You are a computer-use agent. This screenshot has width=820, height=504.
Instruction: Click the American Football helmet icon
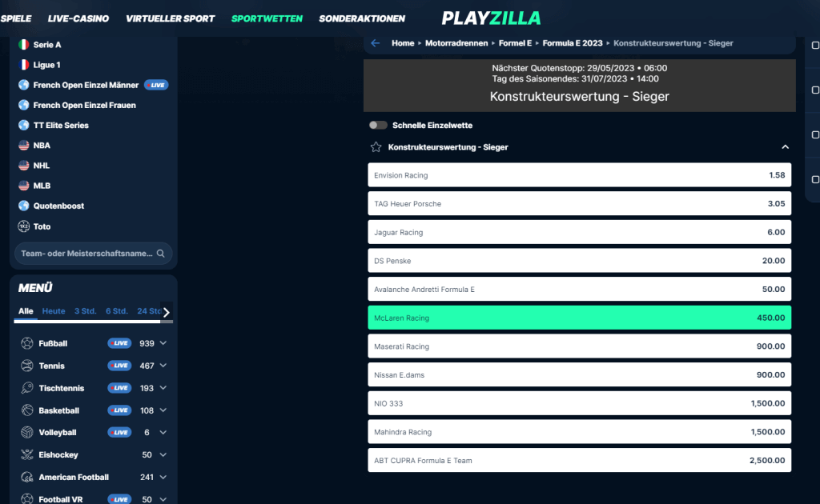click(26, 477)
